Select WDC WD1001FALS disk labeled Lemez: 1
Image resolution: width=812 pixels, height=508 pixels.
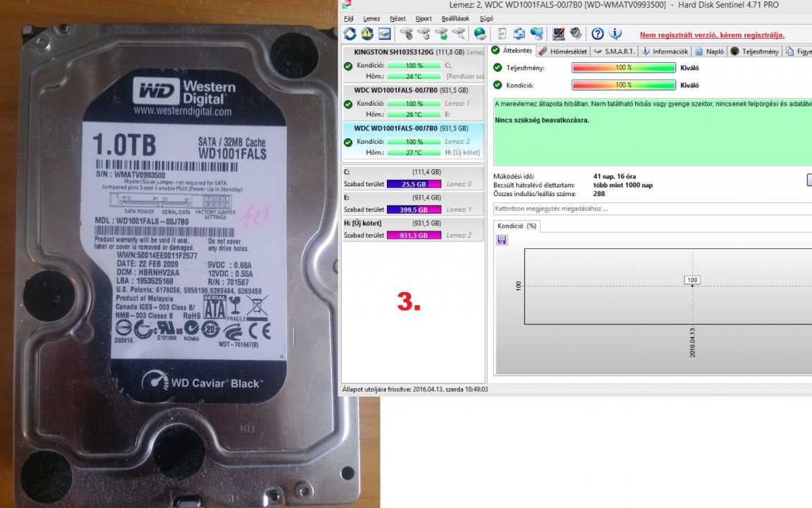point(413,102)
